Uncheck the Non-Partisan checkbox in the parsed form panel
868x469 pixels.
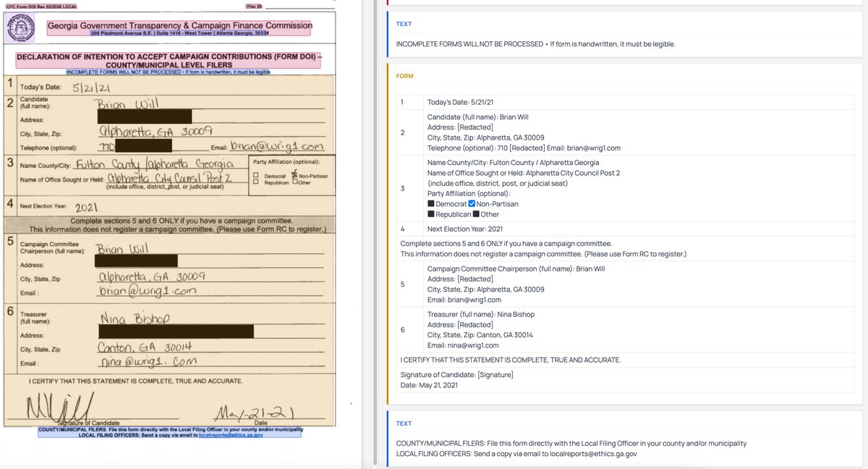(x=472, y=204)
